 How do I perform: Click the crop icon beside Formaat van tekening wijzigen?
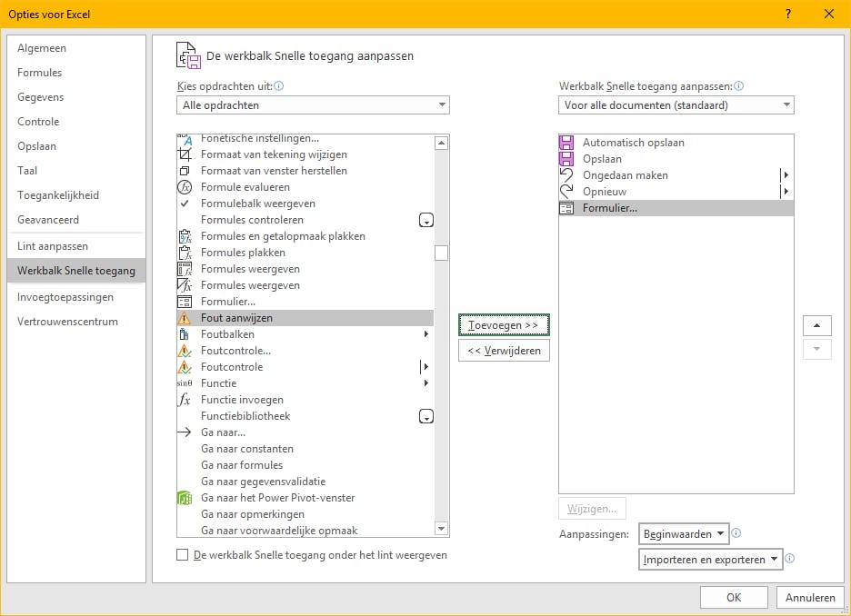pyautogui.click(x=185, y=154)
